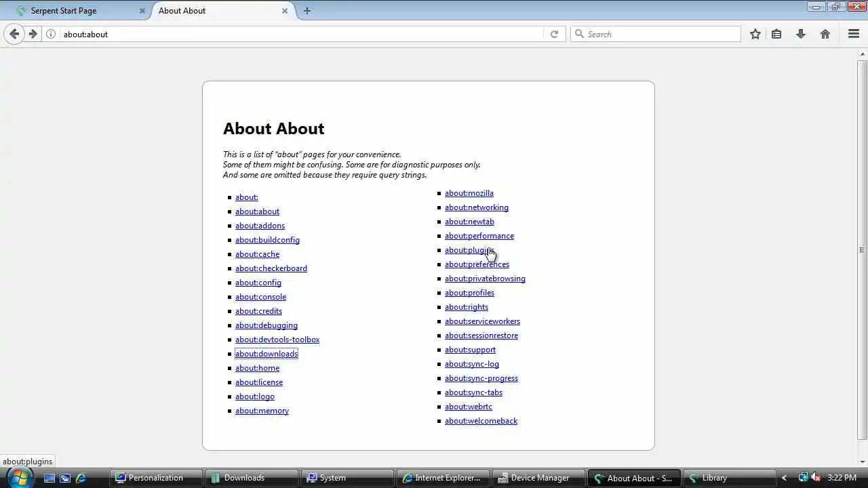Open the about:sync-log link

pyautogui.click(x=471, y=364)
